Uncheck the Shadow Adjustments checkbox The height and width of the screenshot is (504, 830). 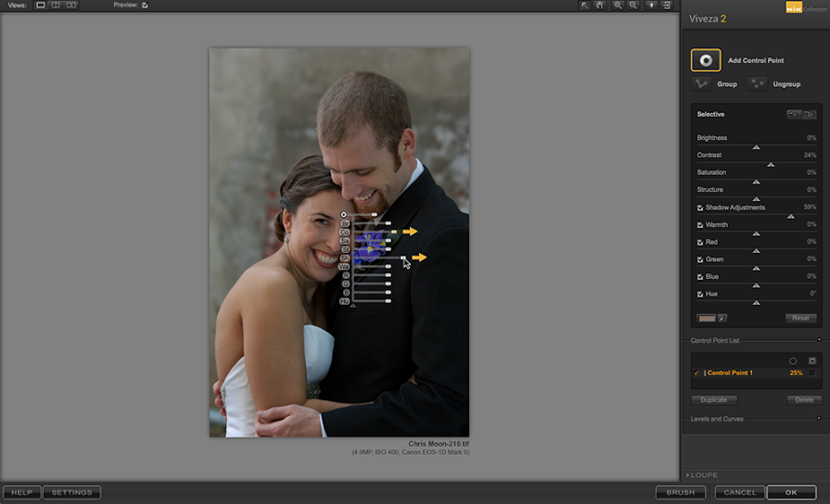pos(700,208)
